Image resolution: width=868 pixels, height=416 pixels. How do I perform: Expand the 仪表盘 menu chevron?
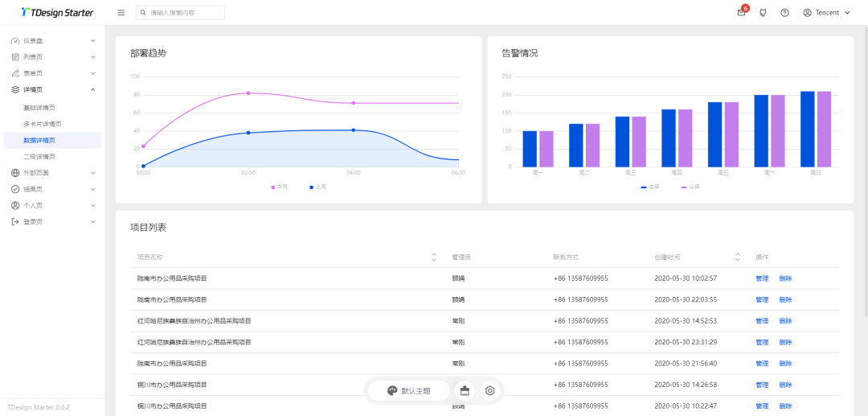click(x=93, y=41)
